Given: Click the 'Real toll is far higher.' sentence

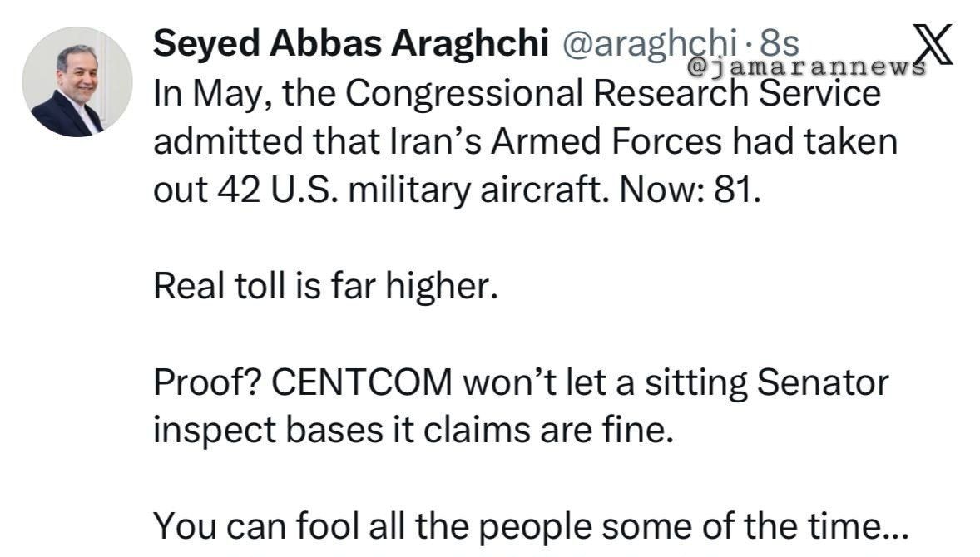Looking at the screenshot, I should pos(325,287).
